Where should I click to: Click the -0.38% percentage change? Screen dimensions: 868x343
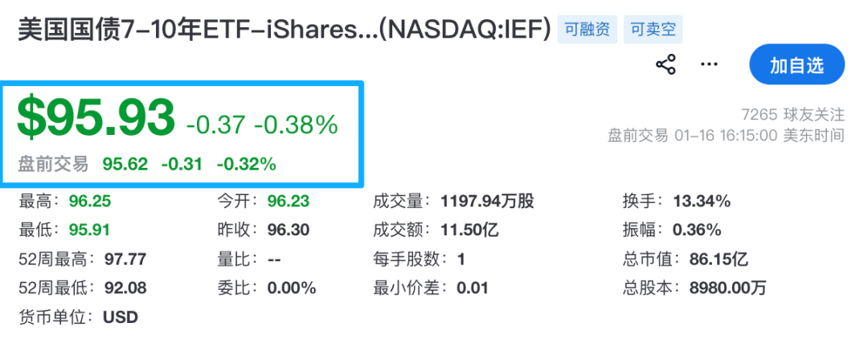tap(296, 125)
